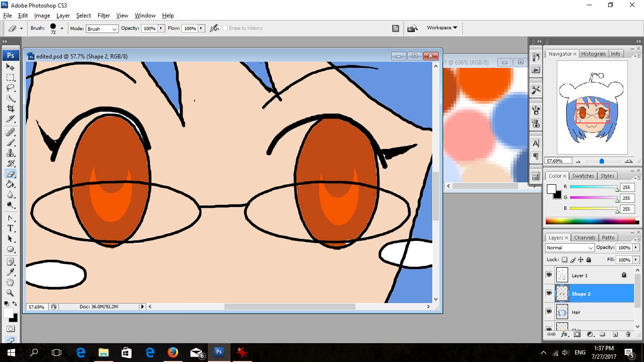The width and height of the screenshot is (644, 362).
Task: Toggle lock all for layer
Action: pos(589,260)
